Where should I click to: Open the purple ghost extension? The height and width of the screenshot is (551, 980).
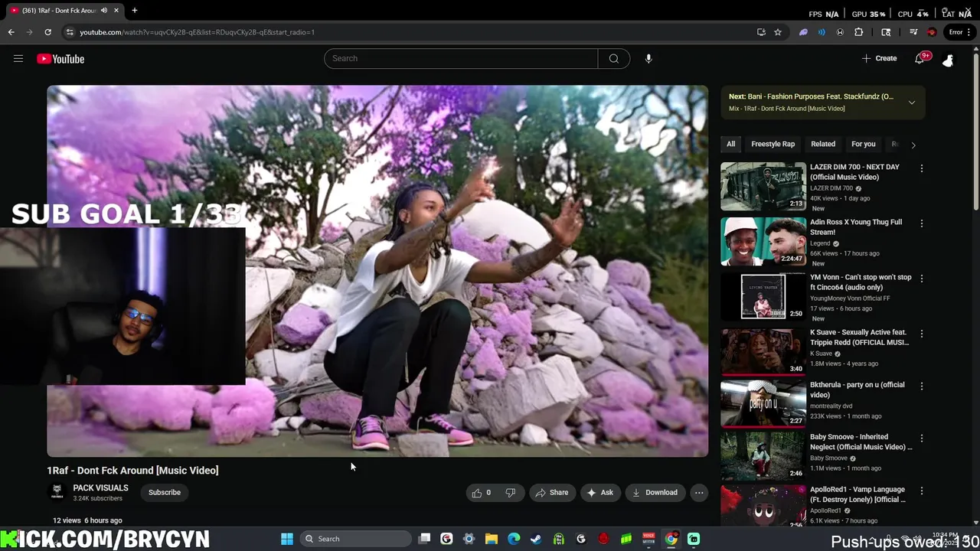(x=803, y=32)
